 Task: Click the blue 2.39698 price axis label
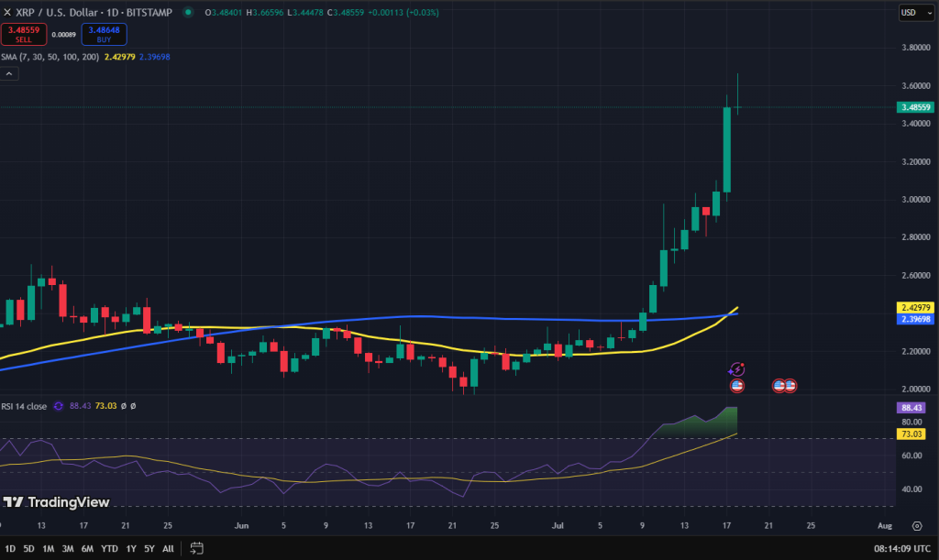(x=916, y=319)
